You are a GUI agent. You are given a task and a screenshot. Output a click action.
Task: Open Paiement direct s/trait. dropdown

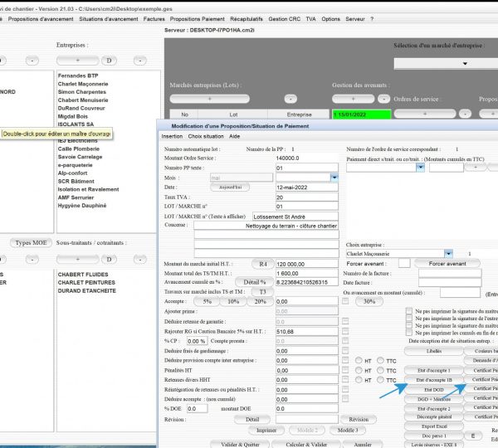click(x=420, y=168)
